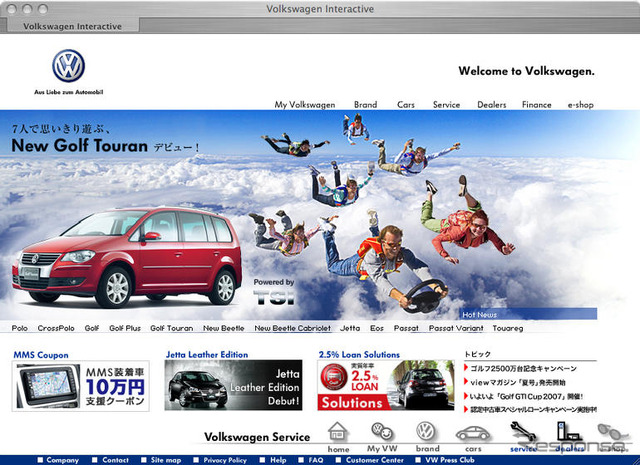Select the brand VW emblem icon

426,431
